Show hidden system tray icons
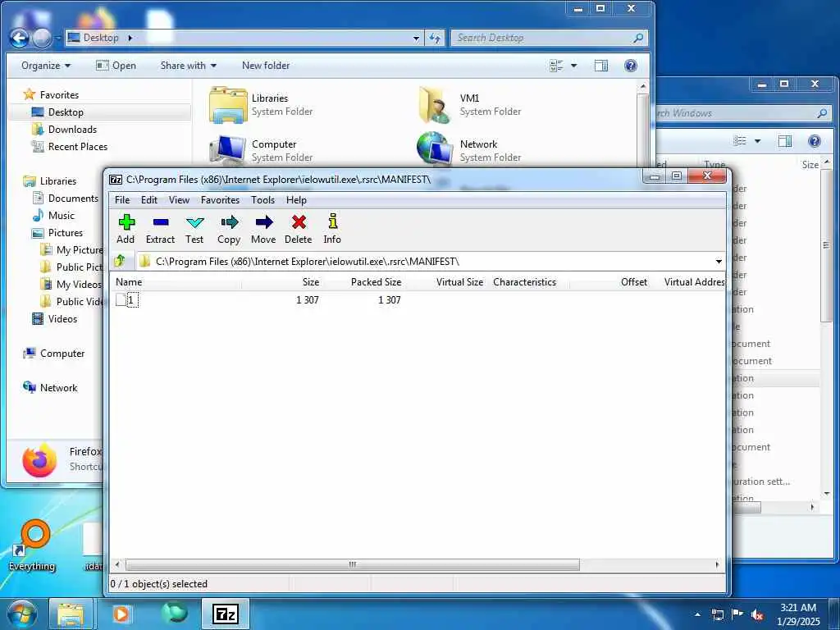 pos(697,615)
